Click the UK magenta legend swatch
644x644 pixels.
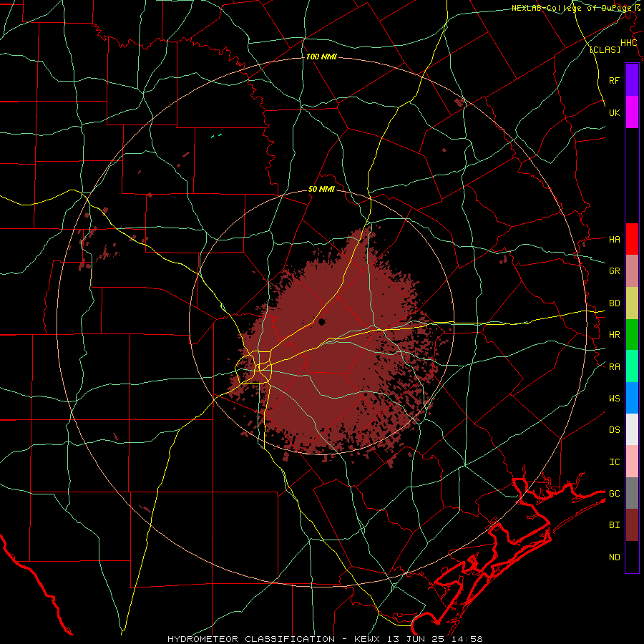(x=632, y=112)
